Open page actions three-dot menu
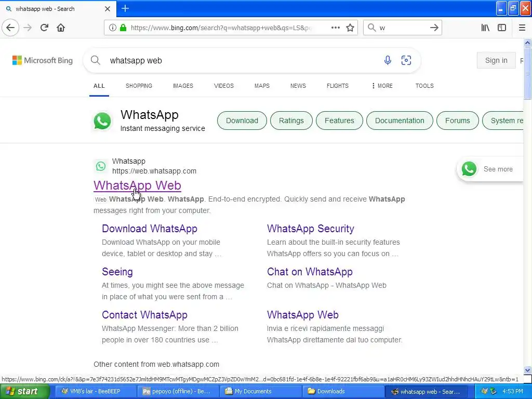 point(335,28)
